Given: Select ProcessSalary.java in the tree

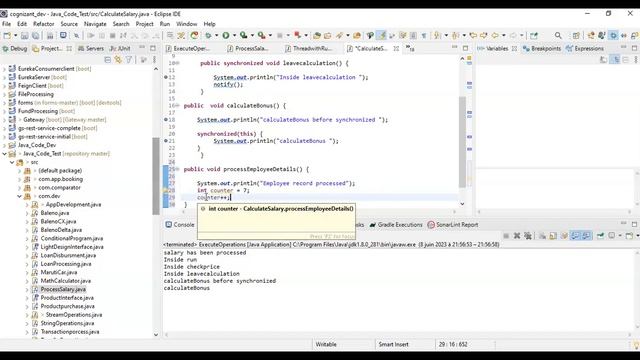Looking at the screenshot, I should [63, 289].
